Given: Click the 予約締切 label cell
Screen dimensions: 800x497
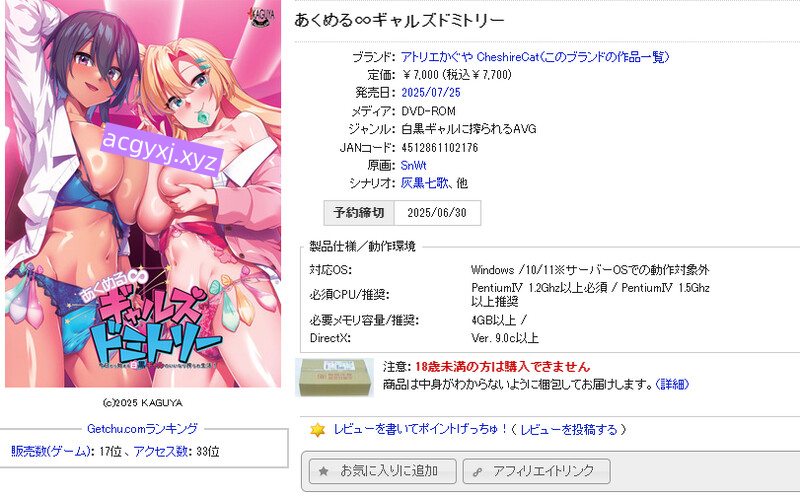Looking at the screenshot, I should 359,213.
